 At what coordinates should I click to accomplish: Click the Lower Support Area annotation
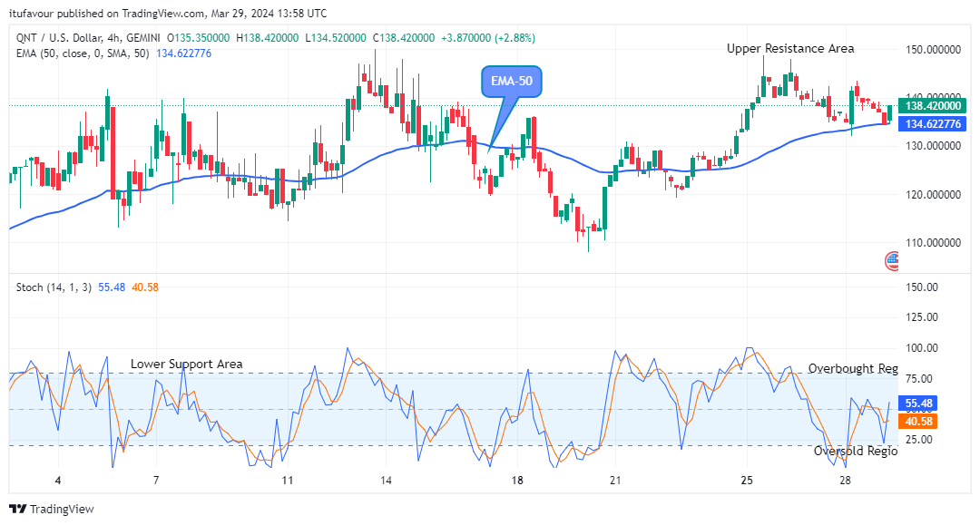186,364
